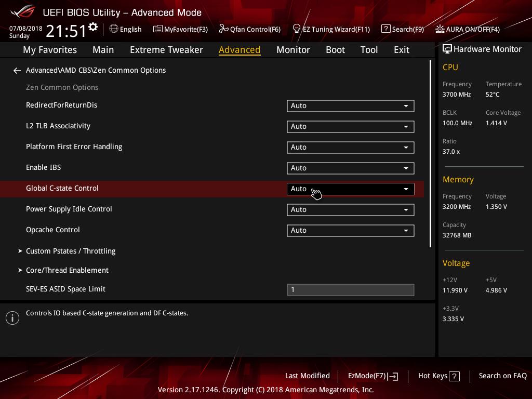Viewport: 532px width, 399px height.
Task: Switch to Main tab
Action: 103,50
